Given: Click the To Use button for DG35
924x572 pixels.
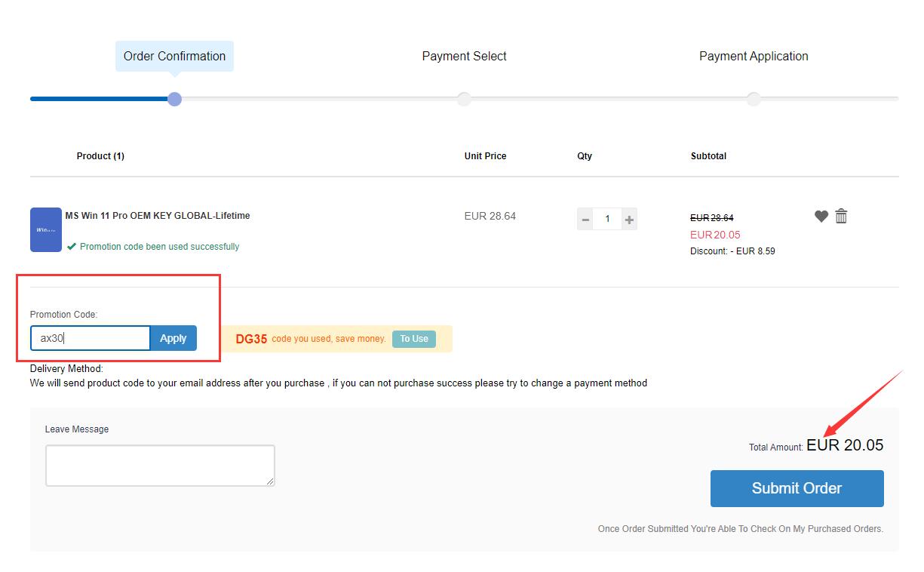Looking at the screenshot, I should [x=414, y=339].
